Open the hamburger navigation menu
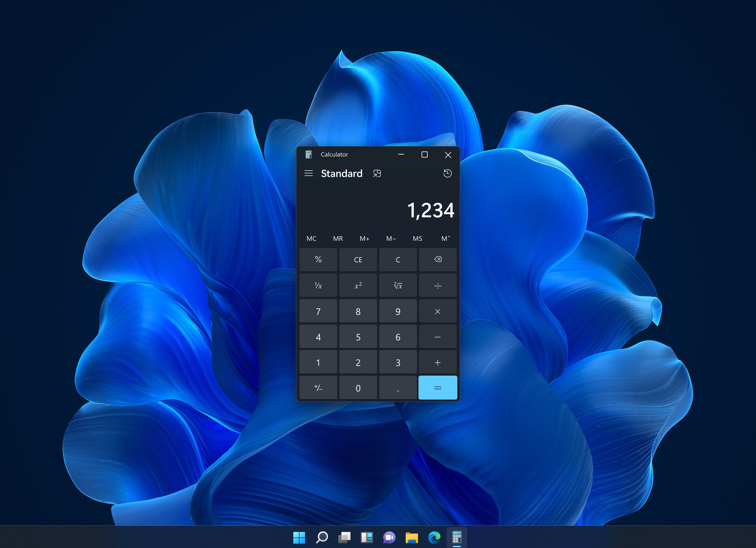 tap(308, 173)
